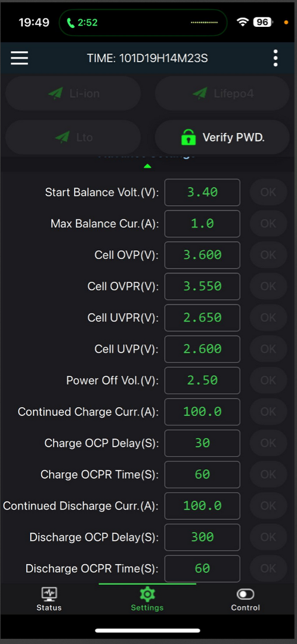Edit the Continued Charge Curr. value
Screen dimensions: 297x644
click(202, 412)
